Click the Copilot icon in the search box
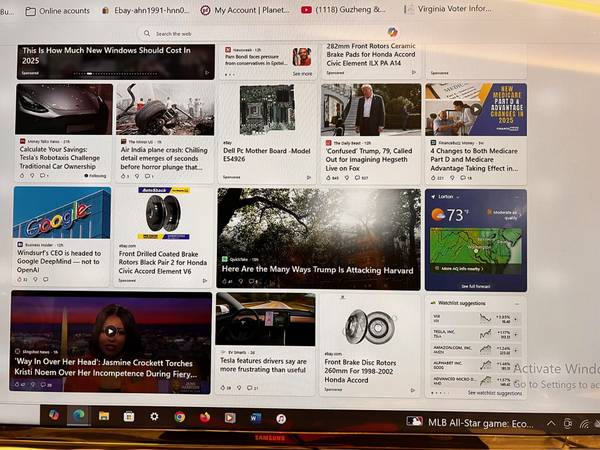600x450 pixels. tap(392, 32)
